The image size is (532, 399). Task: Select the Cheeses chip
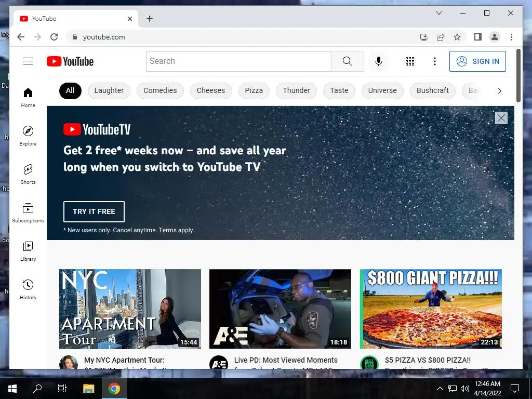pyautogui.click(x=211, y=90)
